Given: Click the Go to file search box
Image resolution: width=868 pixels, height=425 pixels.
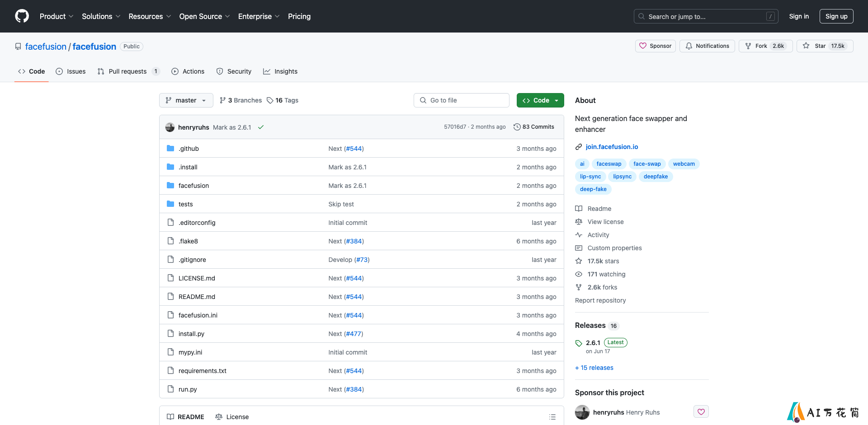Looking at the screenshot, I should pos(462,100).
